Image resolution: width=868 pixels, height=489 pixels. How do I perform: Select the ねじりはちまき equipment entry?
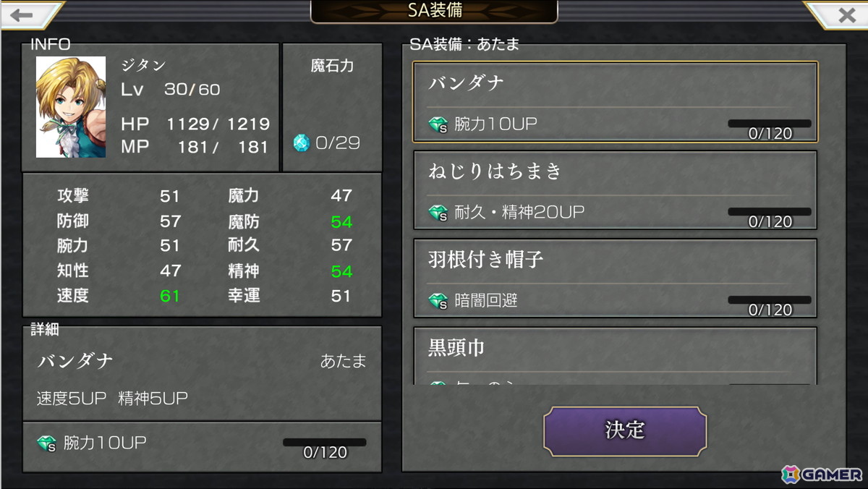615,190
